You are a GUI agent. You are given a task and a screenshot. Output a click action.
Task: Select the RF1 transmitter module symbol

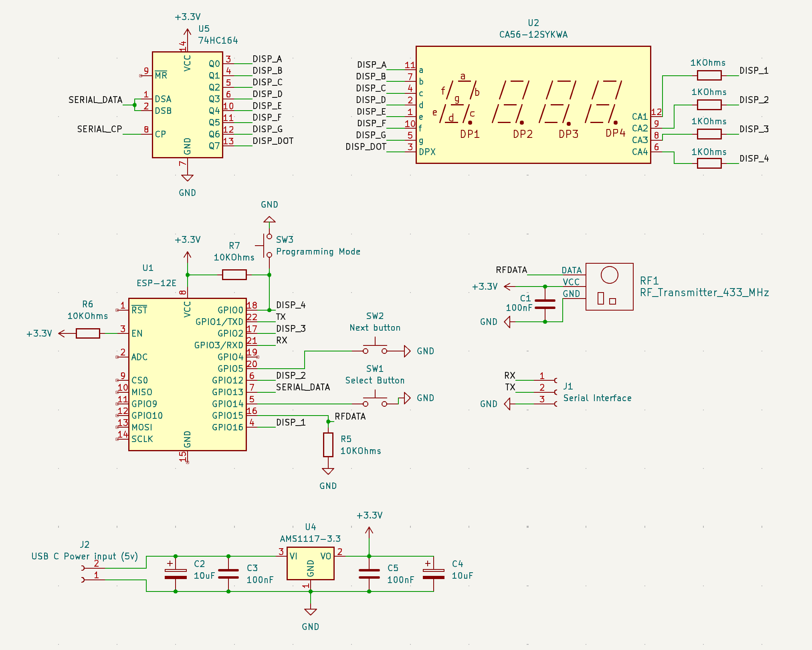[x=609, y=287]
